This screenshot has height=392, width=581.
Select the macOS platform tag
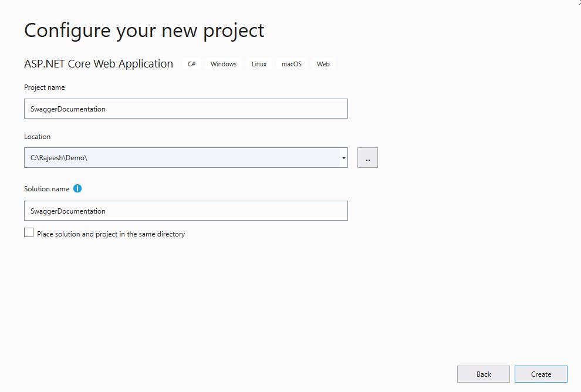[292, 64]
